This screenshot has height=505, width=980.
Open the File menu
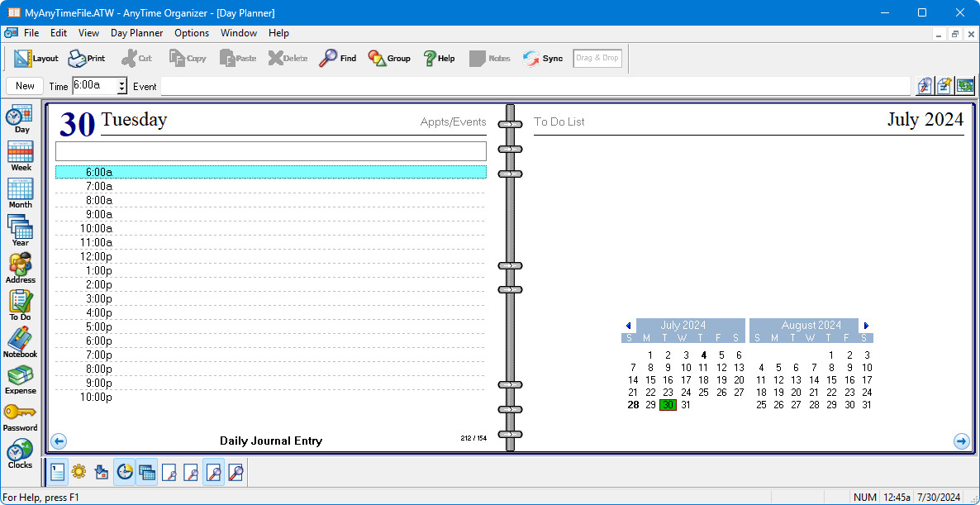[31, 33]
